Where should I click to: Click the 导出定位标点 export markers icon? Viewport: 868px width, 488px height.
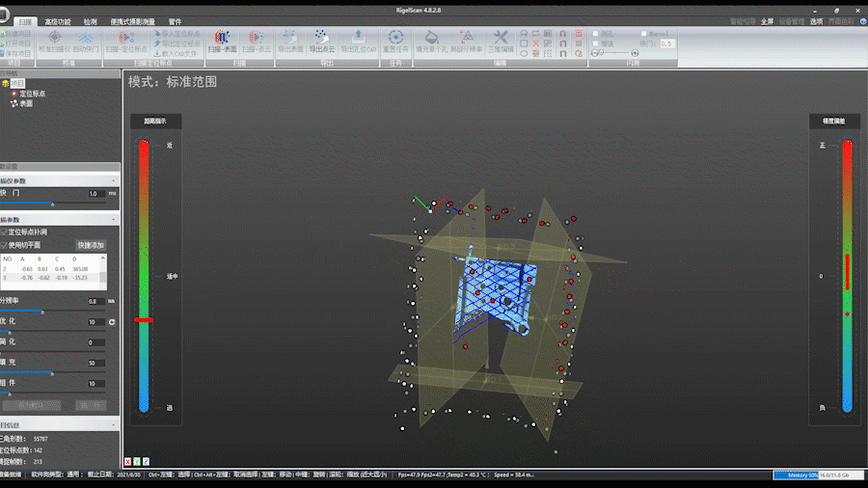[157, 43]
